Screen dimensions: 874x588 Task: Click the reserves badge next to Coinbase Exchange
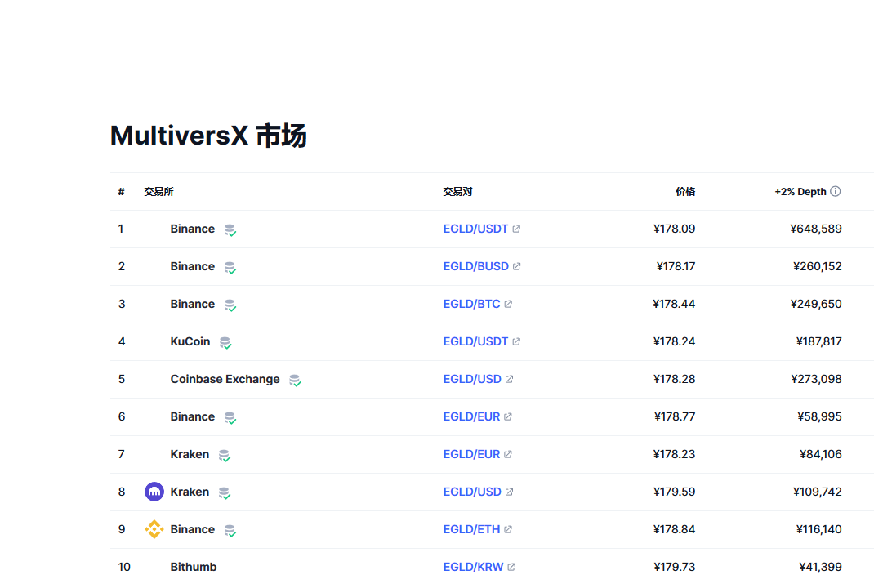pos(296,380)
